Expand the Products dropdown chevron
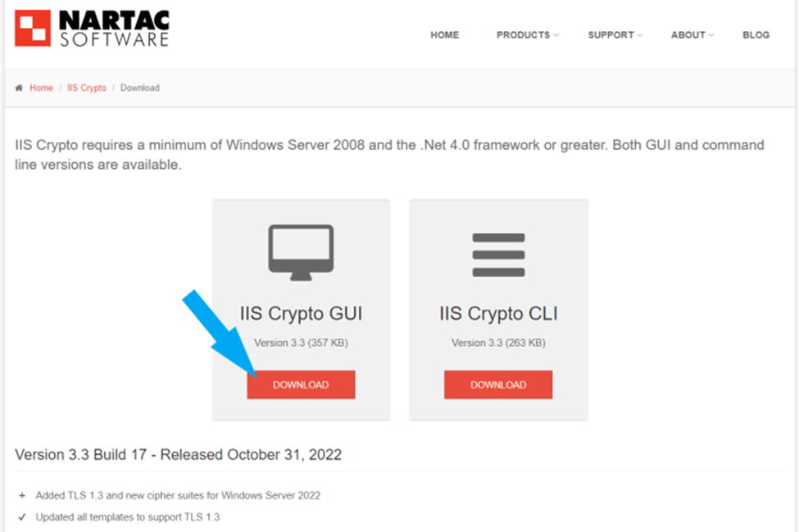799x532 pixels. click(x=556, y=35)
